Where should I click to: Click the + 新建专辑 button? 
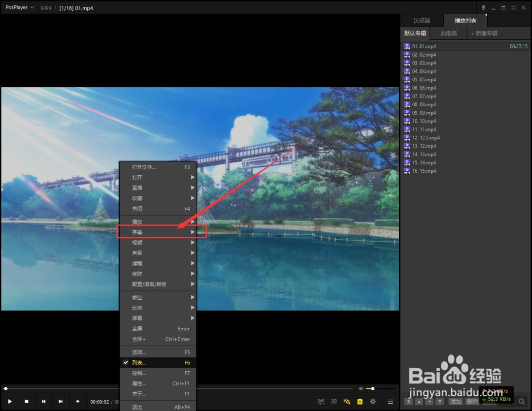pyautogui.click(x=485, y=33)
